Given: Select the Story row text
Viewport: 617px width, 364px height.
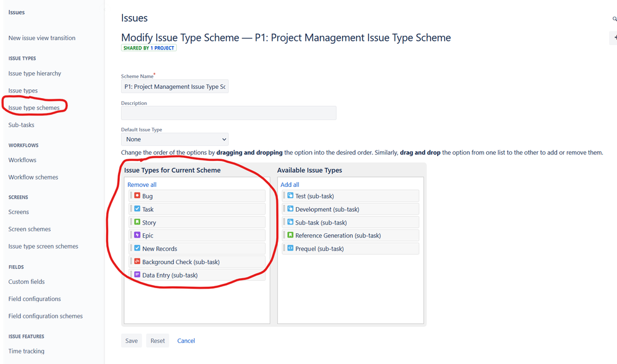Looking at the screenshot, I should pyautogui.click(x=149, y=223).
